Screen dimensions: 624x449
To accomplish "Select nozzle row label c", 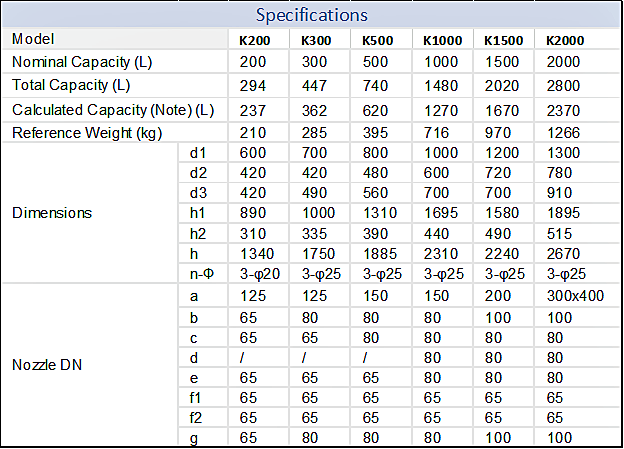I will tap(193, 339).
